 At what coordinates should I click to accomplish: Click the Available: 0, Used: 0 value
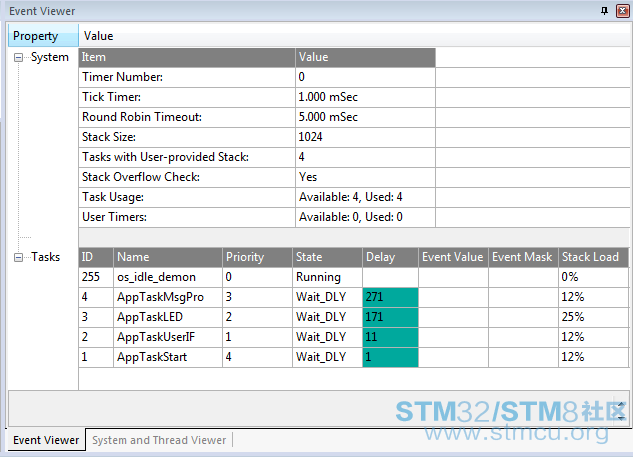click(350, 217)
